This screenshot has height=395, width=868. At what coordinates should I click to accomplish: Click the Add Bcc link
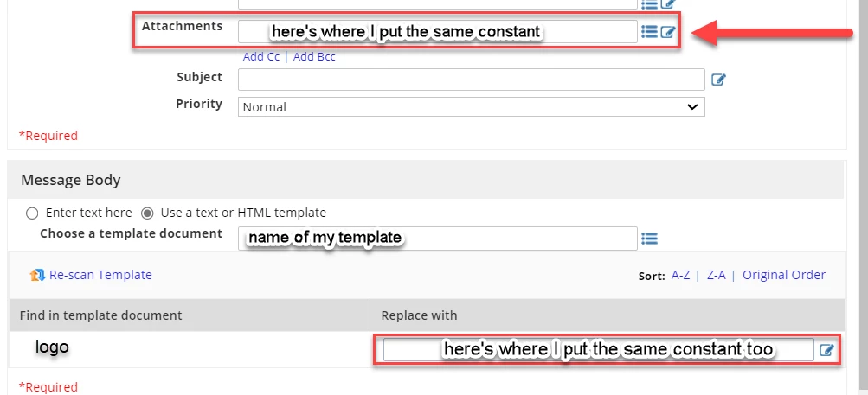314,56
